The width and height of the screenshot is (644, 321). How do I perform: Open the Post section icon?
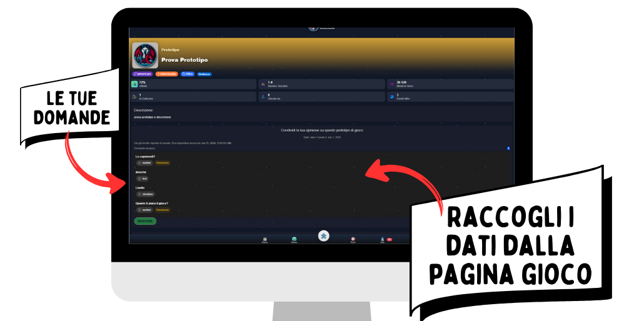coord(353,239)
